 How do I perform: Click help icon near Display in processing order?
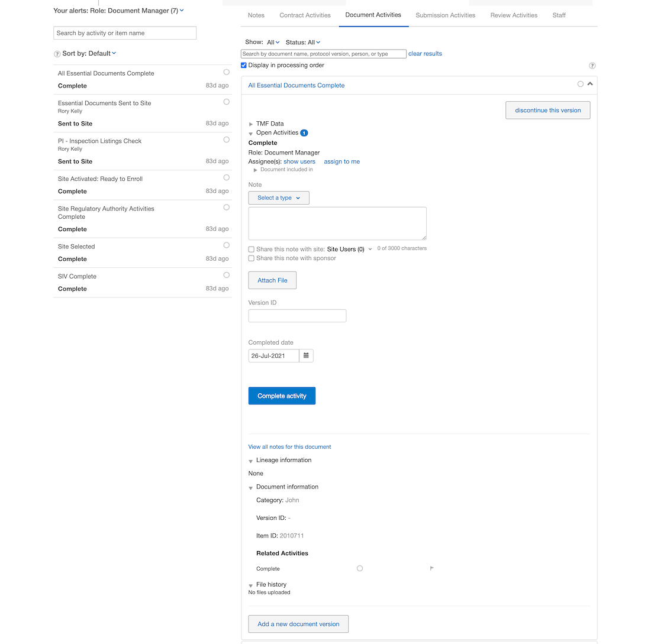click(592, 66)
